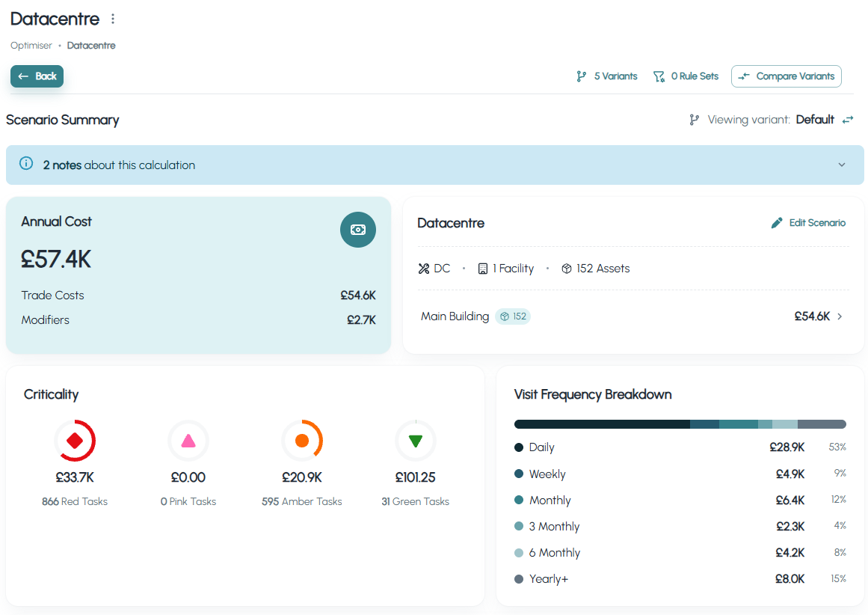Click the 152 assets badge on Main Building
This screenshot has width=868, height=615.
pos(513,316)
